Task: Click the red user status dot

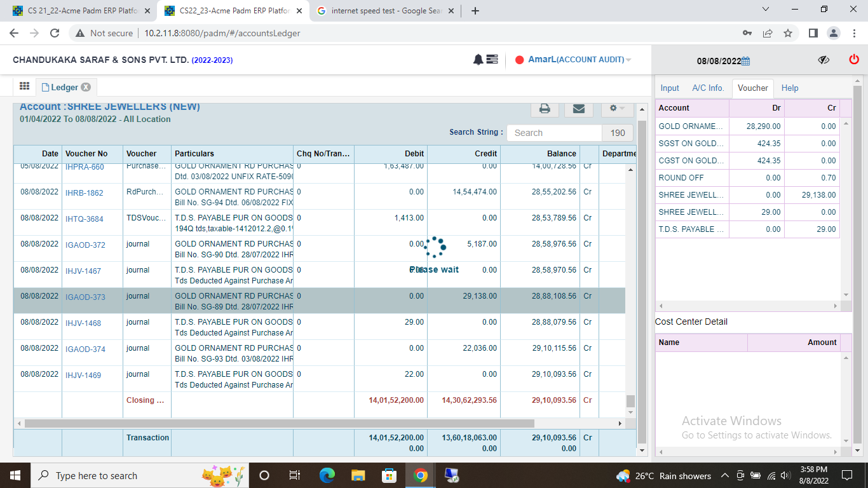Action: click(x=519, y=60)
